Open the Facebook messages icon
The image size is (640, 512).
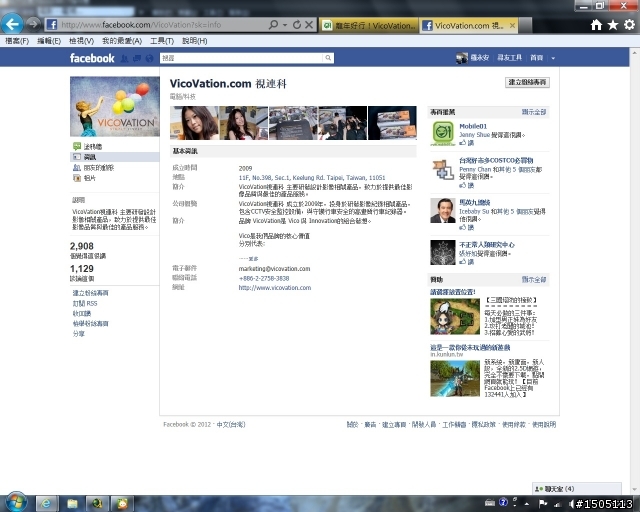137,58
